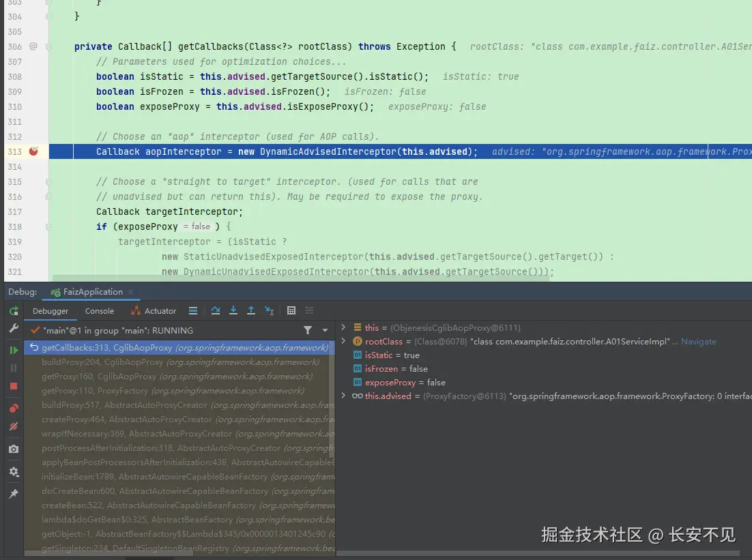Open the Actuator tab

(x=154, y=310)
